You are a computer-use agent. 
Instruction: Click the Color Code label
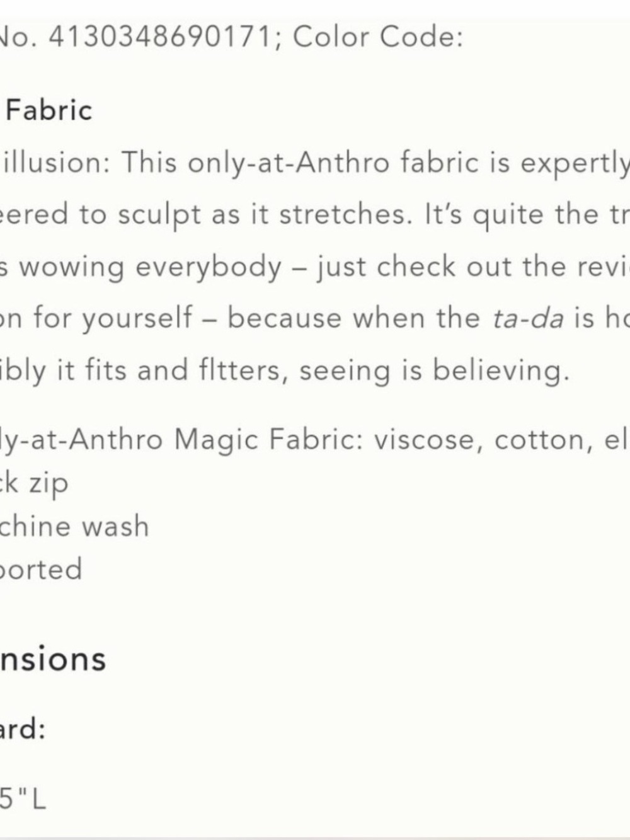coord(378,37)
